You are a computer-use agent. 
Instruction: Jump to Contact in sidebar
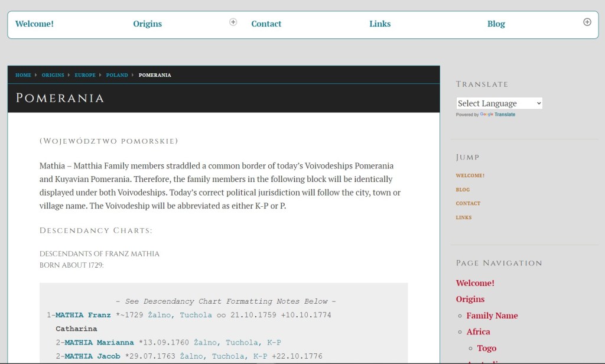(468, 203)
